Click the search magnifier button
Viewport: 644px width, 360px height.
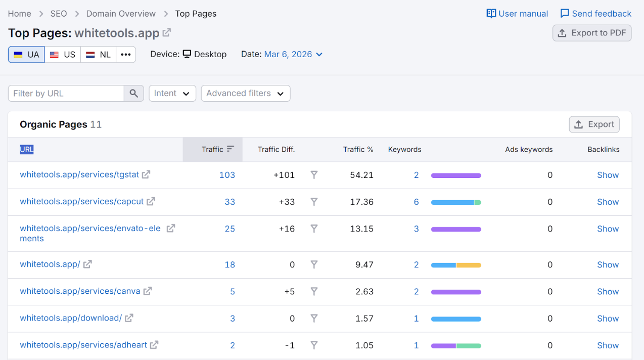134,94
